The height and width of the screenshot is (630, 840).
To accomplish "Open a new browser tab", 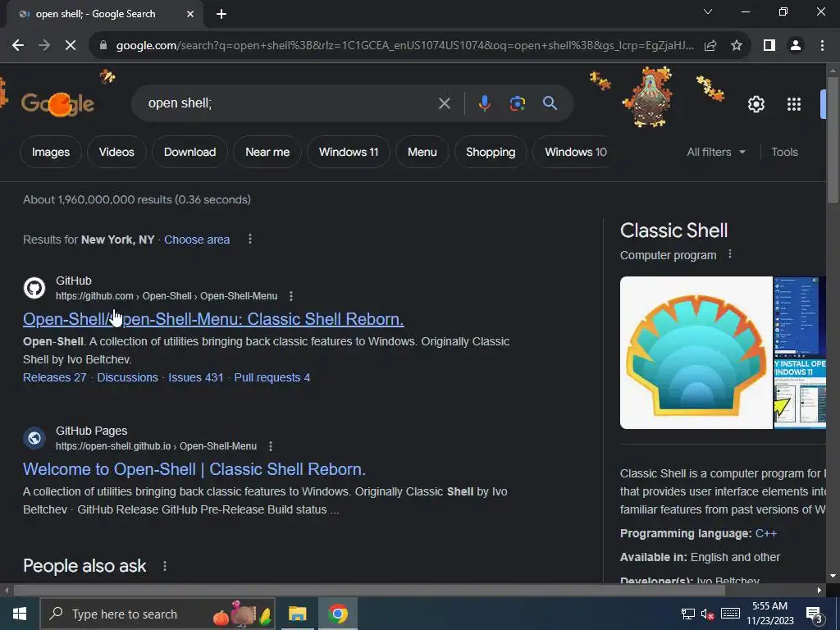I will point(221,14).
